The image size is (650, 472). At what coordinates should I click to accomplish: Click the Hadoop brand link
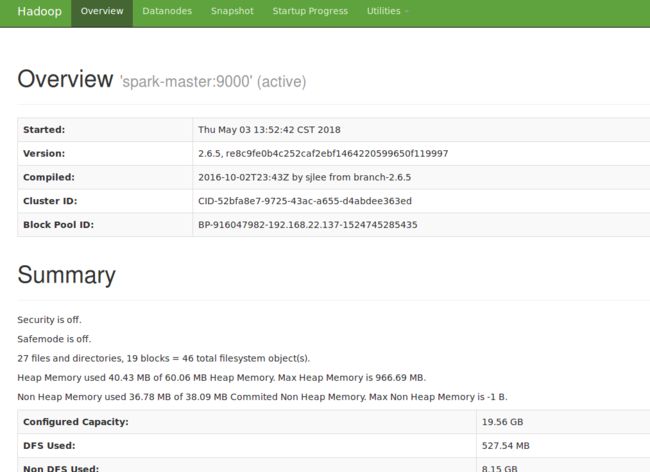click(39, 11)
